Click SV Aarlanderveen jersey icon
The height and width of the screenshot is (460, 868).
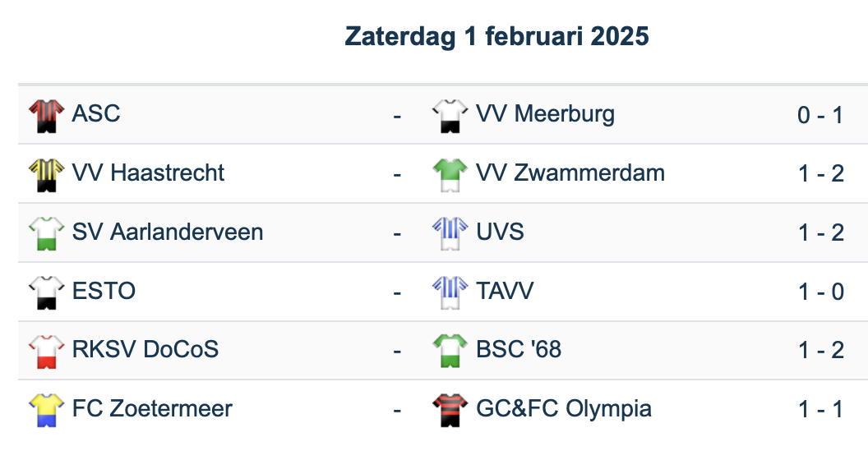coord(46,233)
